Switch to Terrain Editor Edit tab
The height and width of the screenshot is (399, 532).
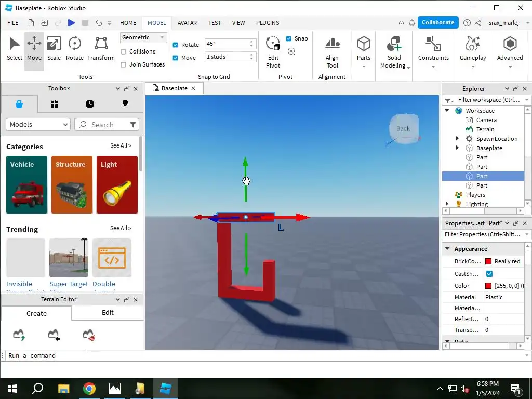[x=108, y=312]
